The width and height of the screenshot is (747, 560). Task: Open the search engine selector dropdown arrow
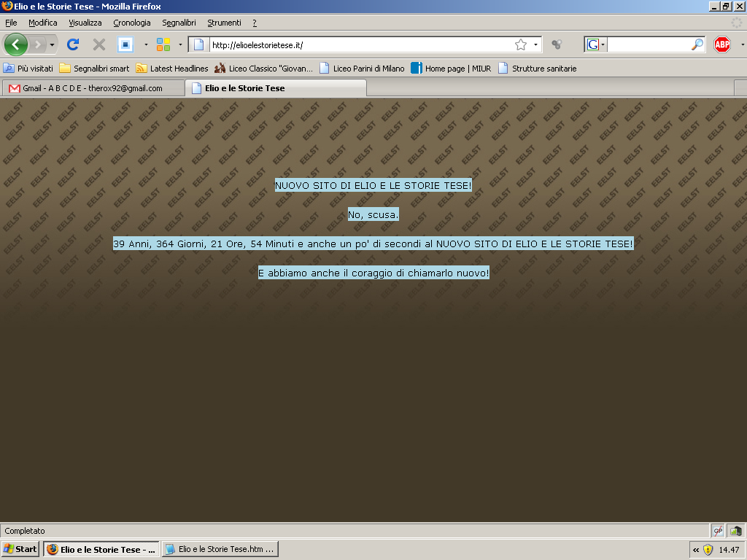coord(603,44)
